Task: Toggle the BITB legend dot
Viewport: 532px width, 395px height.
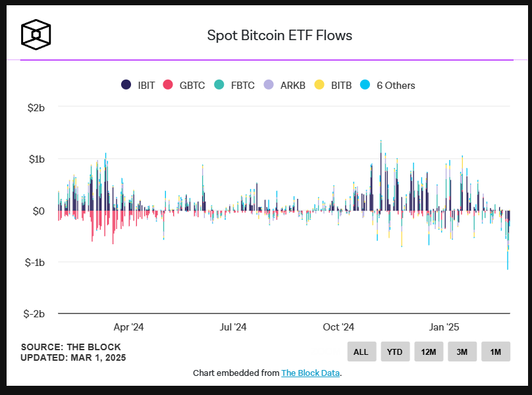Action: (x=319, y=85)
